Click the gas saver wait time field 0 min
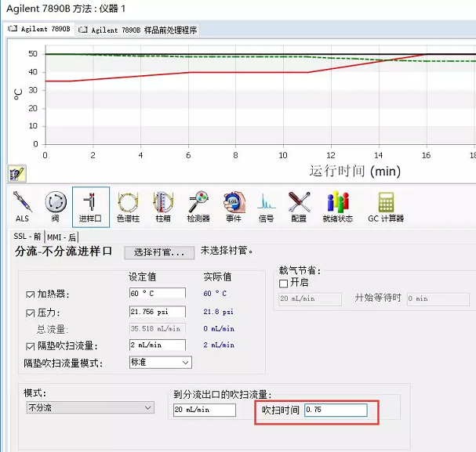 point(438,299)
